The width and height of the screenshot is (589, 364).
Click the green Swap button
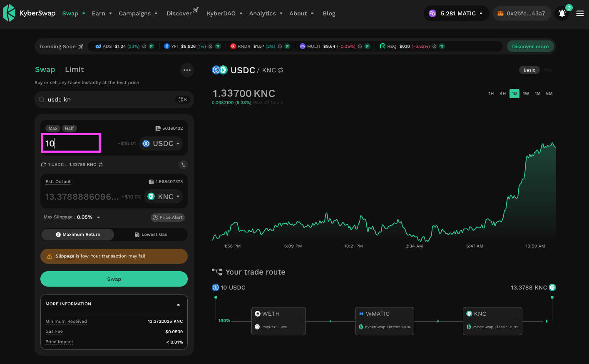point(114,279)
